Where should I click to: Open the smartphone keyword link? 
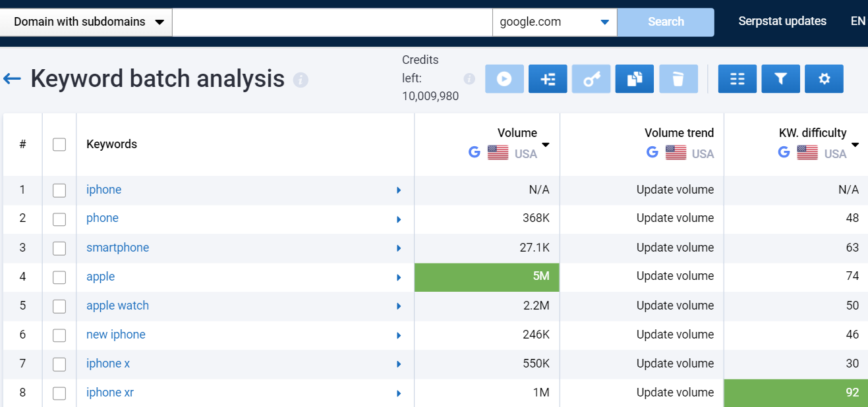118,248
